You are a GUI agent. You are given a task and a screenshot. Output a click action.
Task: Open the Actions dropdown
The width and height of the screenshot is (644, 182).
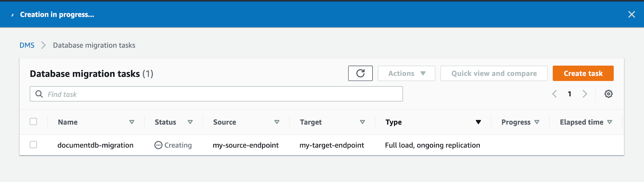tap(406, 73)
